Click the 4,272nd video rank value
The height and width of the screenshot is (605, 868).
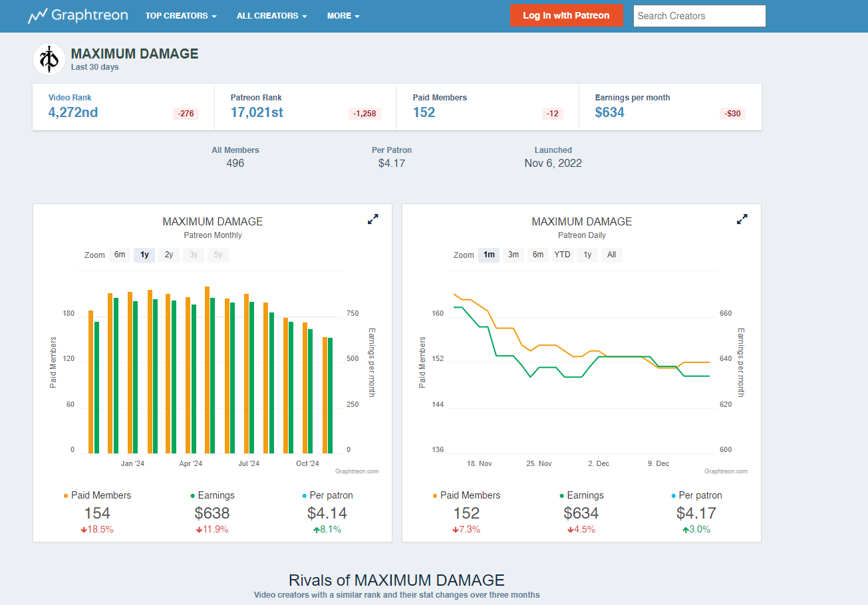click(73, 112)
